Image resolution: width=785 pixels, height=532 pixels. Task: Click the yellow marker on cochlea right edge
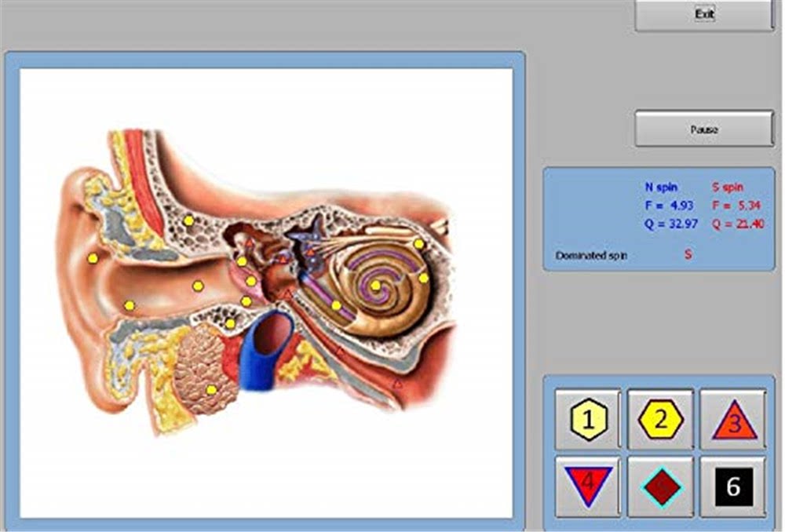pos(424,278)
